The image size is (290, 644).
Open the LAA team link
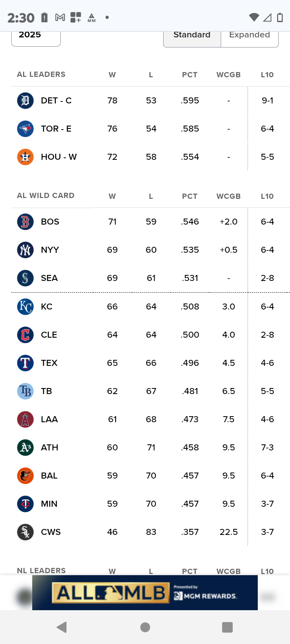click(49, 419)
